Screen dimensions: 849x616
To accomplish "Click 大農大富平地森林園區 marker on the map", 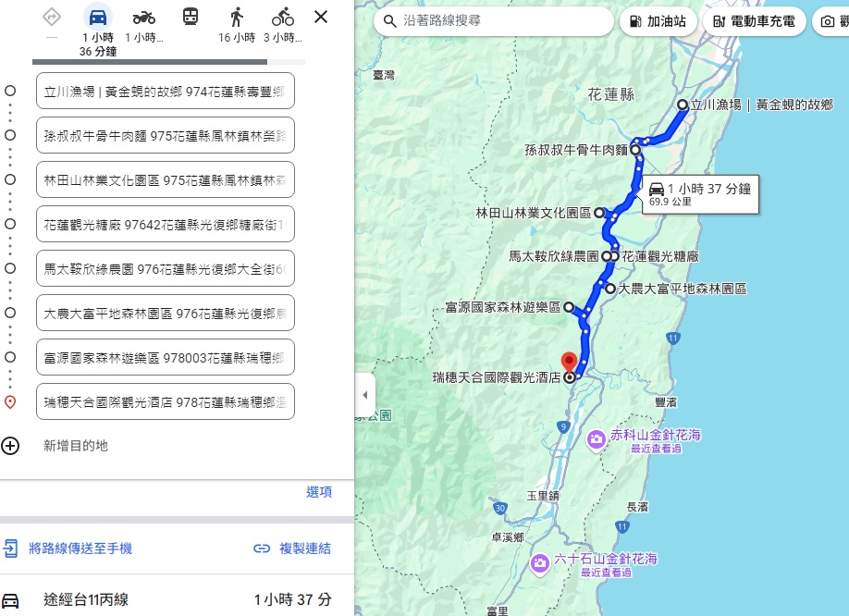I will (x=610, y=289).
